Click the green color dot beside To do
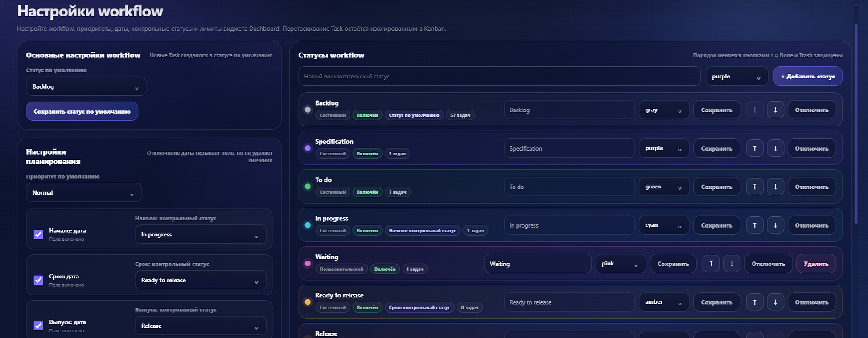Image resolution: width=868 pixels, height=338 pixels. [x=308, y=187]
